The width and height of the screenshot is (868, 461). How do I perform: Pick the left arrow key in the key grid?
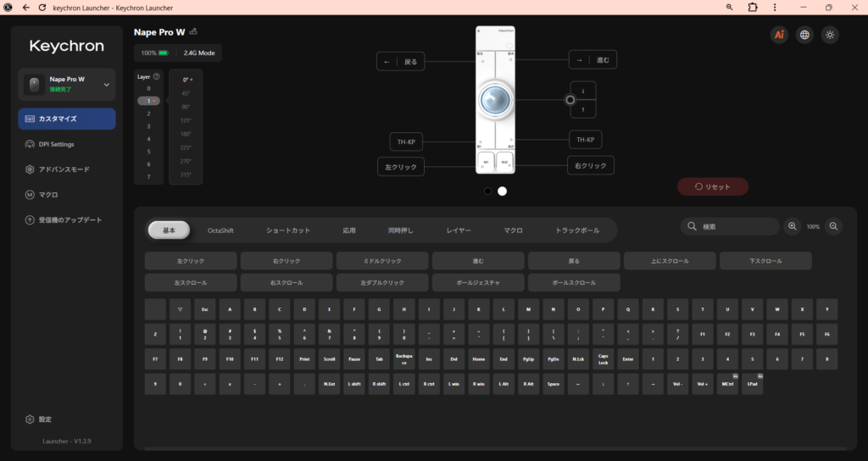[x=578, y=384]
